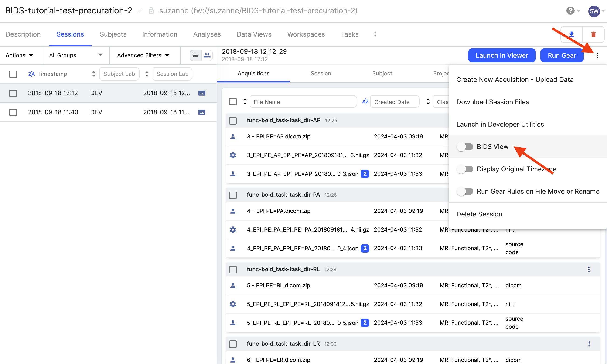This screenshot has height=364, width=607.
Task: Click the download project icon
Action: 571,34
